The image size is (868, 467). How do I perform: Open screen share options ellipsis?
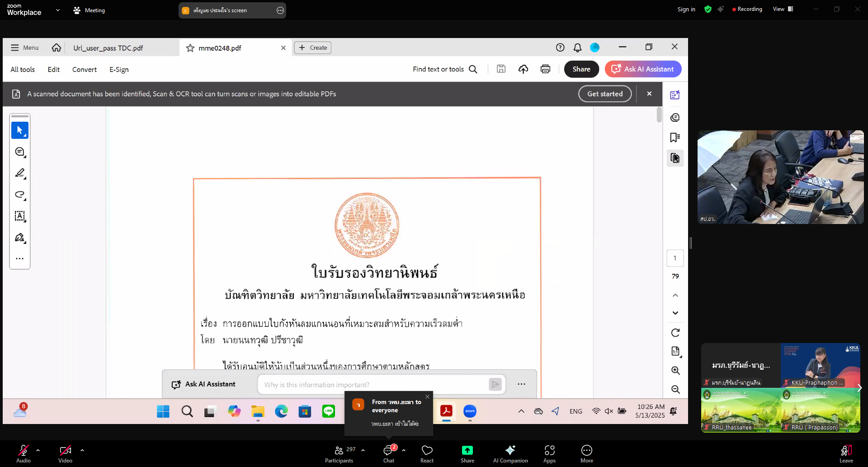pos(280,10)
